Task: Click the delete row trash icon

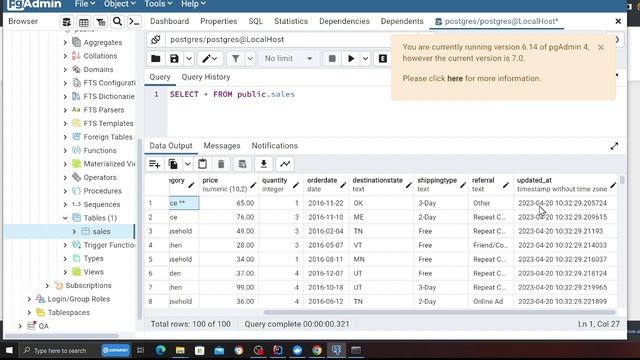Action: click(221, 164)
